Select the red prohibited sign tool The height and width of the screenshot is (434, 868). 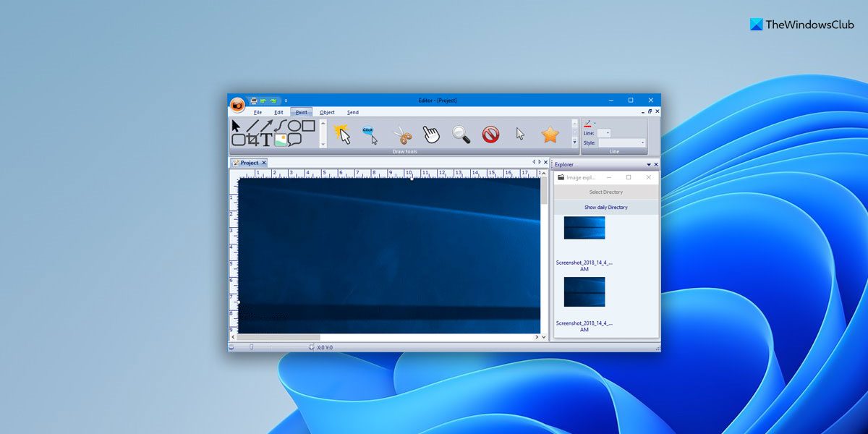pyautogui.click(x=490, y=135)
